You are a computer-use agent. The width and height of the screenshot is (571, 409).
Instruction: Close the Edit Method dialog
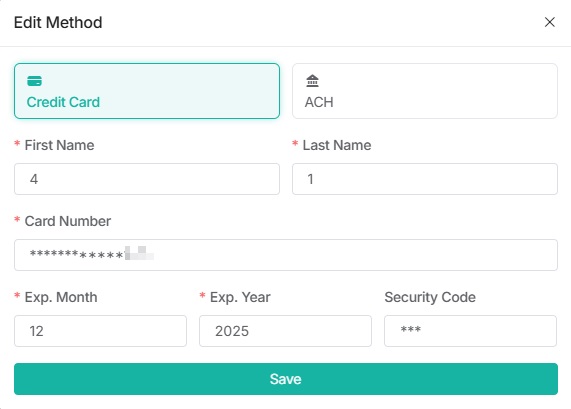[550, 22]
